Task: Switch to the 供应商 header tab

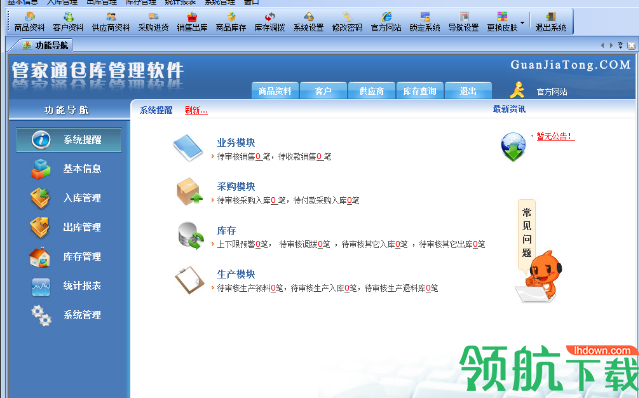Action: (372, 91)
